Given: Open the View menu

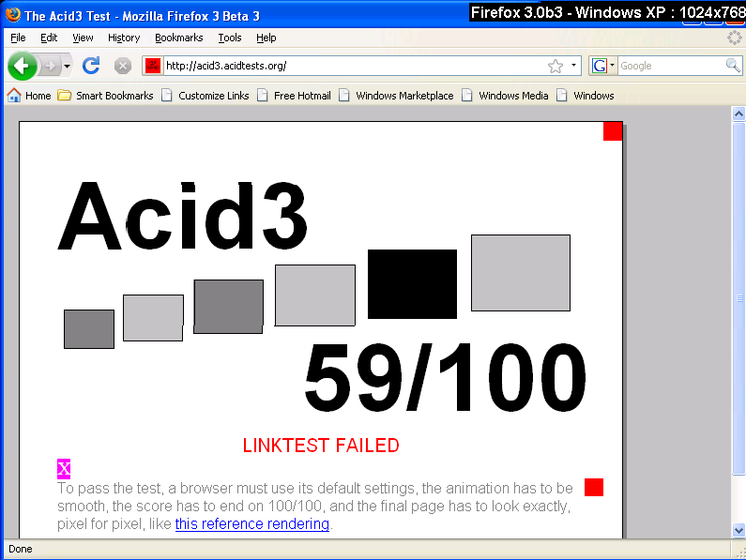Looking at the screenshot, I should tap(83, 38).
